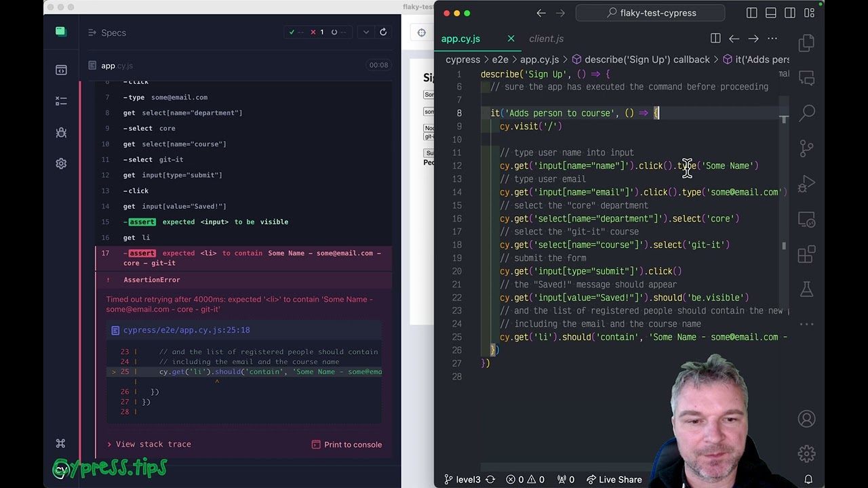The height and width of the screenshot is (488, 868).
Task: Show errors and warnings in status bar
Action: pyautogui.click(x=526, y=479)
